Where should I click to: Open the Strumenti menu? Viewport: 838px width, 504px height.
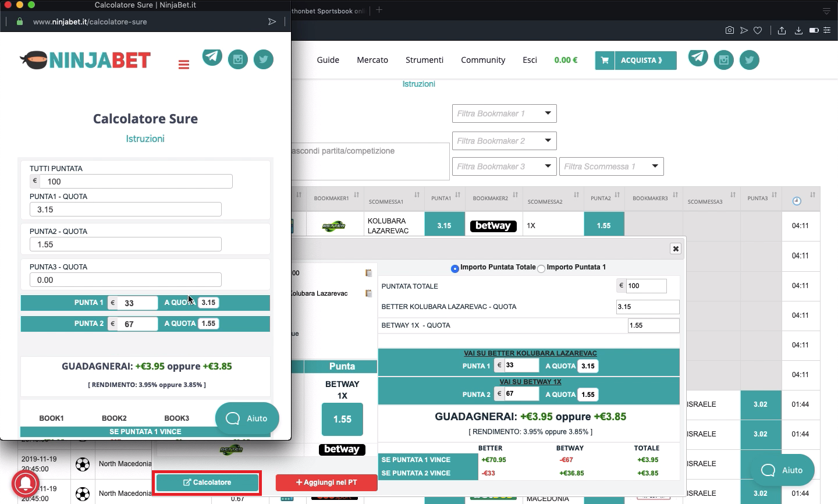click(425, 60)
